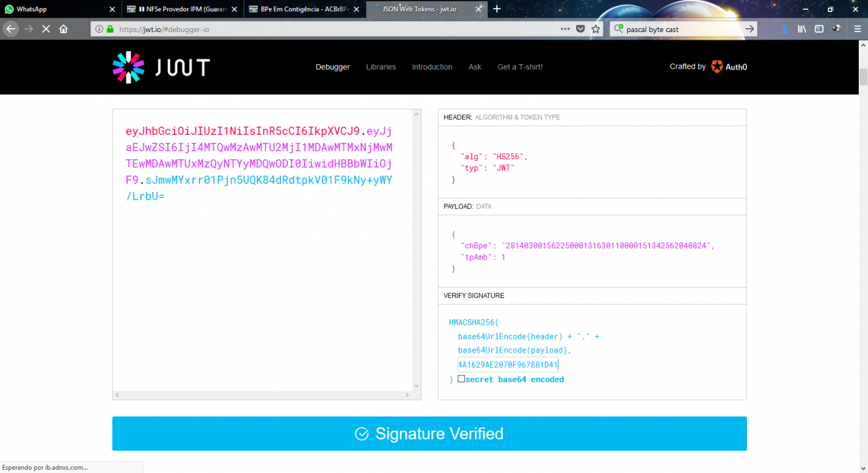Viewport: 868px width, 473px height.
Task: Show site information icon in address bar
Action: (x=99, y=29)
